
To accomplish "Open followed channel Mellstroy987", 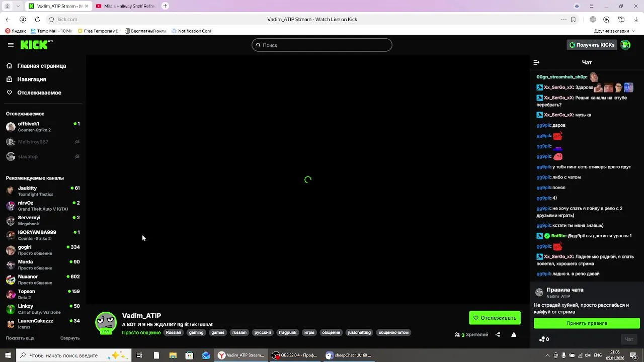I will click(43, 142).
